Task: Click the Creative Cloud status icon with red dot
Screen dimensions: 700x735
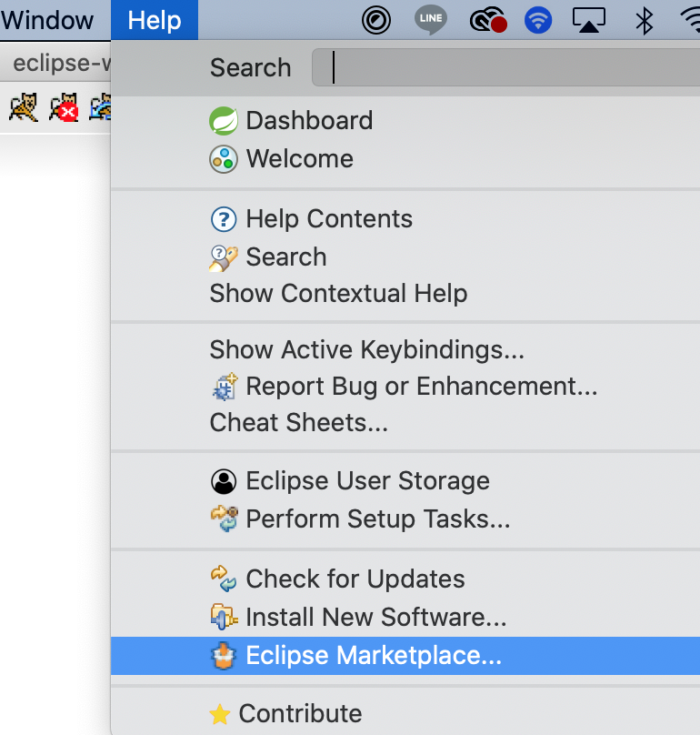Action: click(x=488, y=20)
